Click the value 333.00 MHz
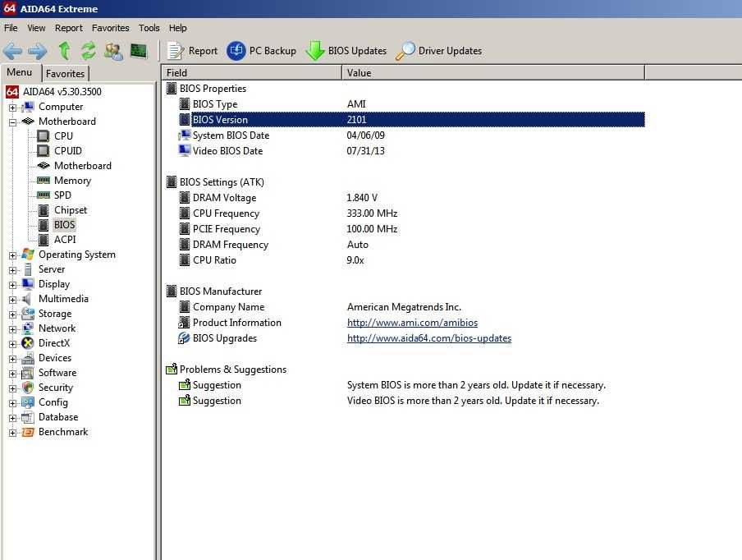742x560 pixels. (x=372, y=213)
